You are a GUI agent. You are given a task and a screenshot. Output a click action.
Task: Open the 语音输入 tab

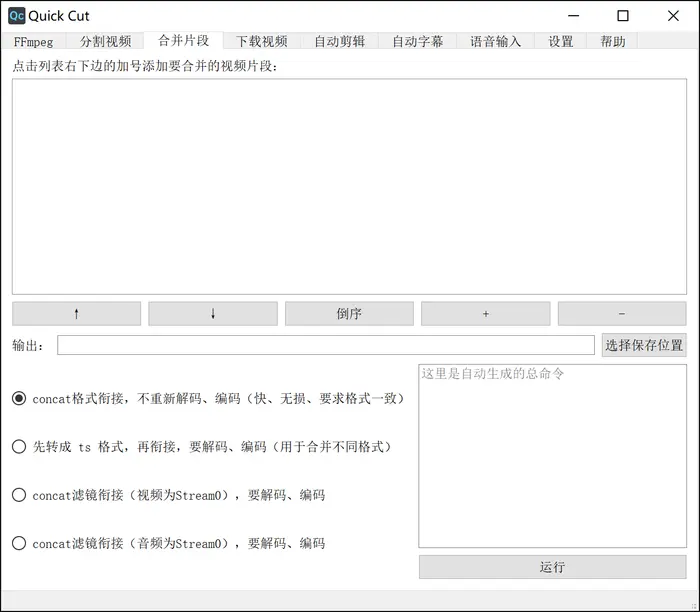[x=496, y=42]
